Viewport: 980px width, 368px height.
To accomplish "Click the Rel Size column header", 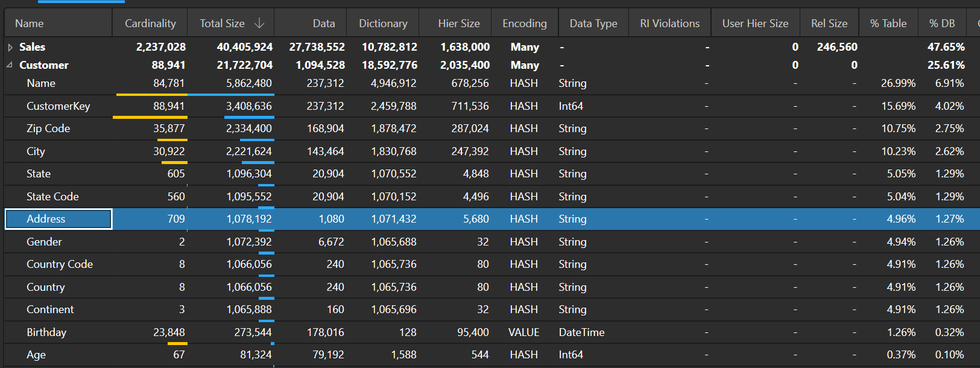I will click(829, 24).
